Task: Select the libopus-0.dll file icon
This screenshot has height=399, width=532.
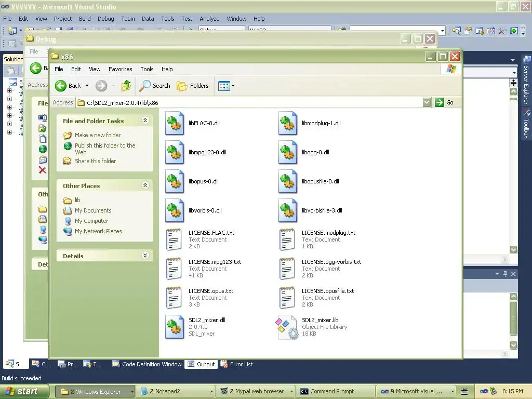Action: (175, 182)
